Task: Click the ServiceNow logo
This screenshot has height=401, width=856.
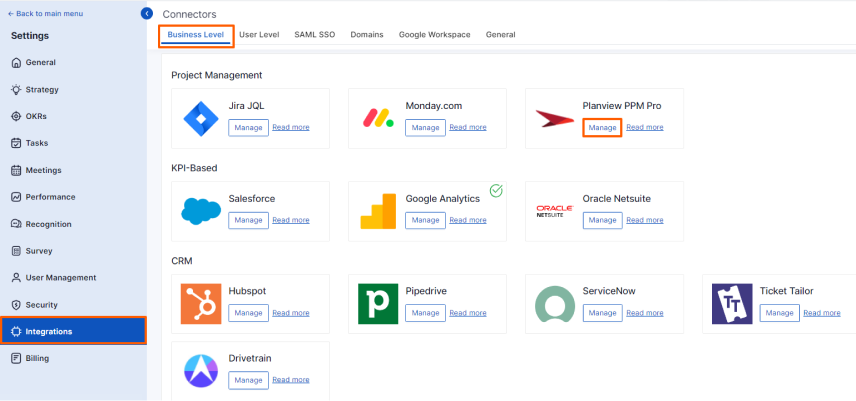Action: 555,304
